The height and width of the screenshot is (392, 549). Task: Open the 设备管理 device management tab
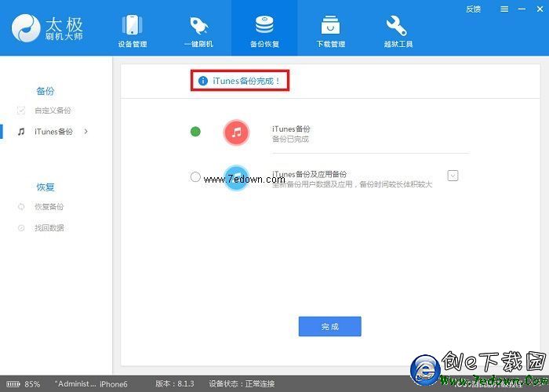(x=132, y=31)
